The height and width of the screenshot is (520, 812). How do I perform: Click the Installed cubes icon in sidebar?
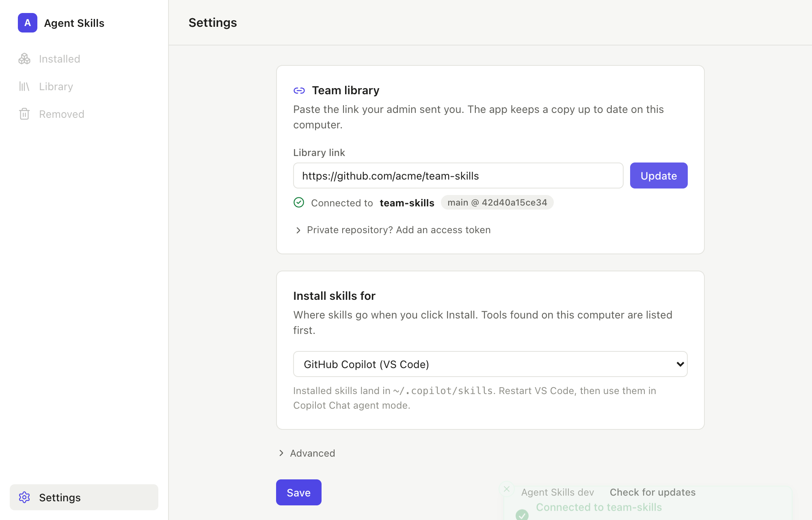(x=24, y=59)
